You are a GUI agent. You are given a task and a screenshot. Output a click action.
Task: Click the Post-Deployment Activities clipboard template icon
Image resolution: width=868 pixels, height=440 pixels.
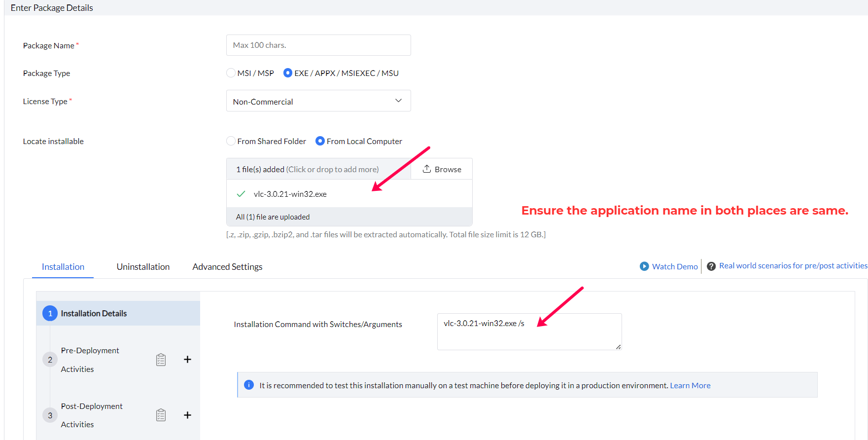click(161, 415)
